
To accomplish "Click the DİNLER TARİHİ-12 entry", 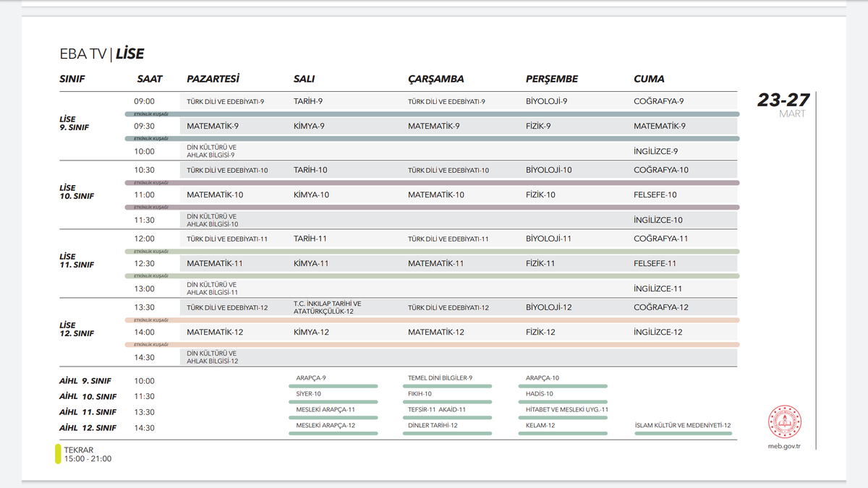I will (x=433, y=426).
